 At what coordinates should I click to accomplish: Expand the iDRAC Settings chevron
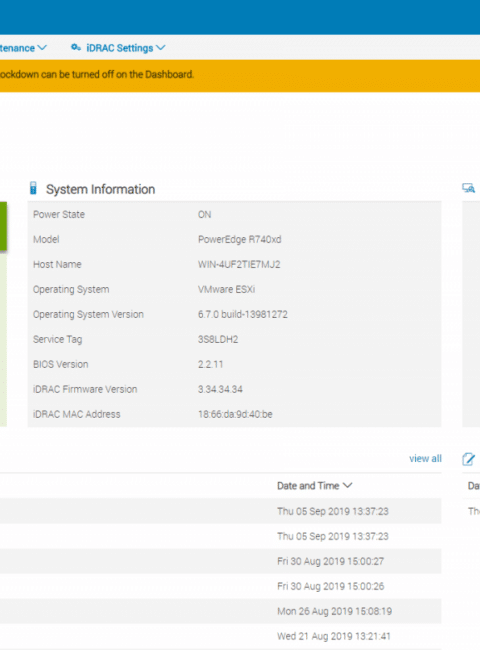click(161, 48)
